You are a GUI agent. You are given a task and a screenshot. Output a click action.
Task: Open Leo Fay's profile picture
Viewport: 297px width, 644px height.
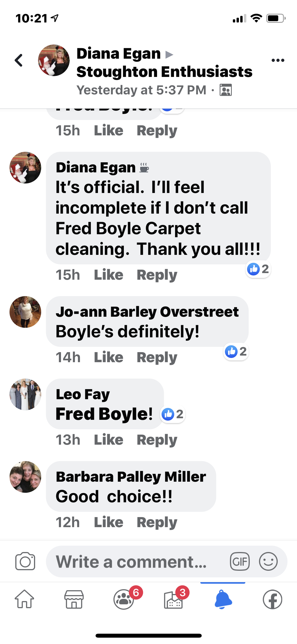click(x=25, y=394)
